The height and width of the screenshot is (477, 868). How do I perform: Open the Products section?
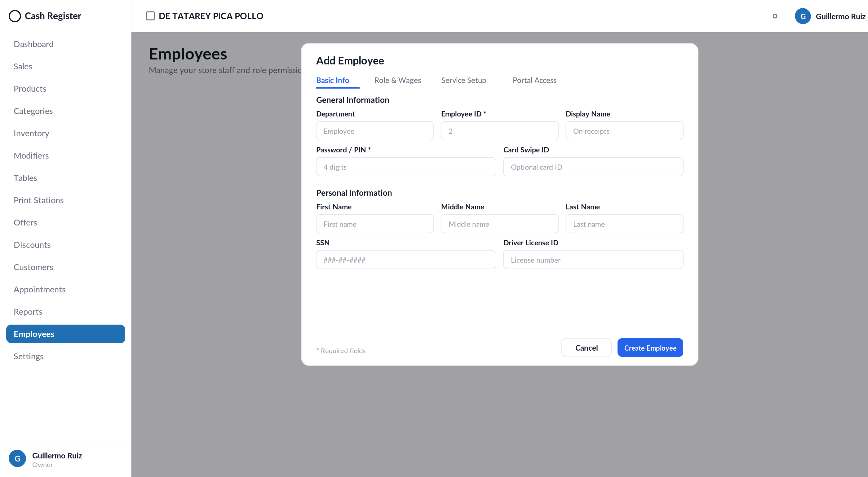pyautogui.click(x=66, y=89)
